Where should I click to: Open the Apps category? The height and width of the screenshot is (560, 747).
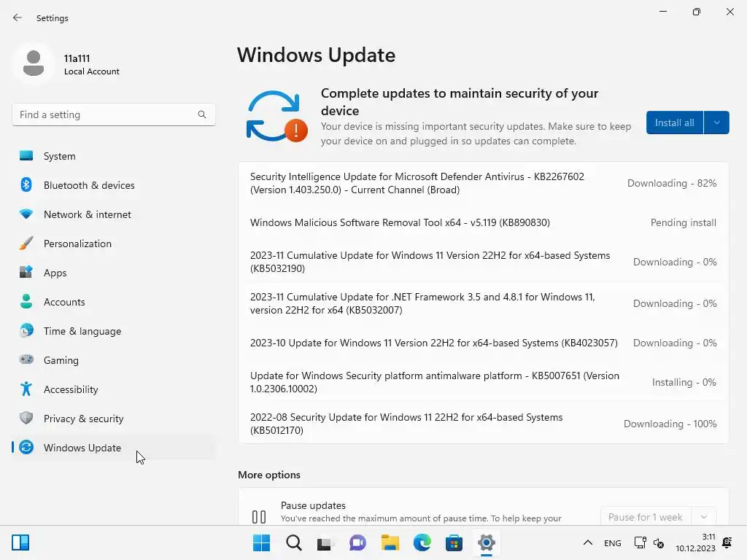click(x=113, y=273)
